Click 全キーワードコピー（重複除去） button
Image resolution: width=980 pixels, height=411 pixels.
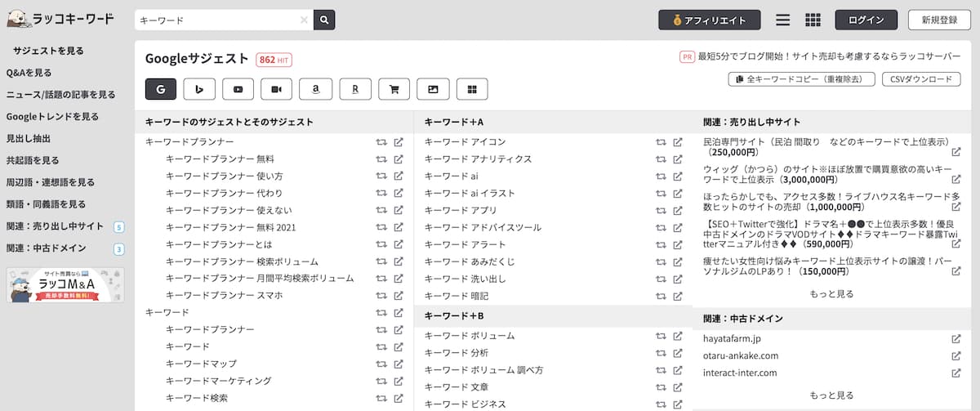801,79
